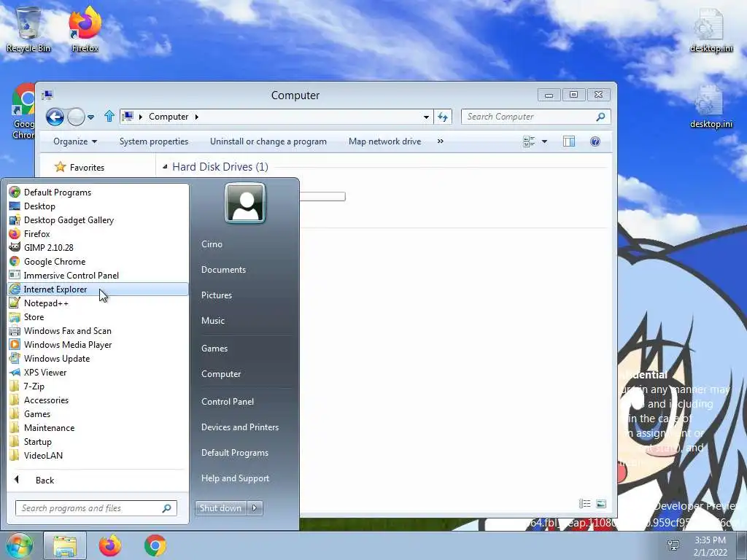Viewport: 747px width, 560px height.
Task: Toggle the preview pane icon
Action: (x=569, y=141)
